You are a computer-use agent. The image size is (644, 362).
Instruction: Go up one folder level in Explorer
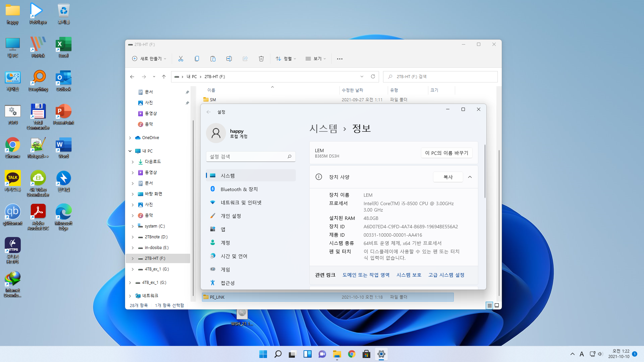(164, 77)
